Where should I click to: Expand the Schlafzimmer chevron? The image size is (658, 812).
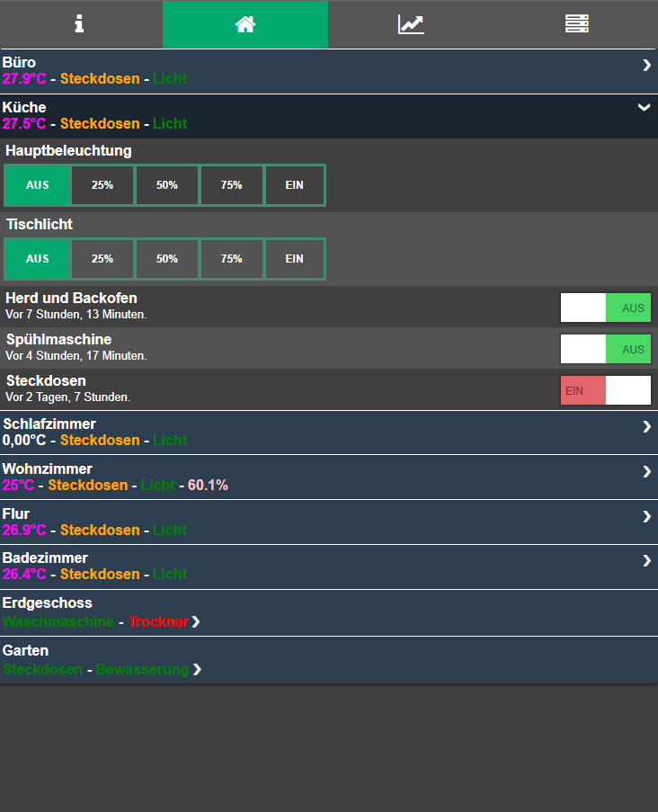click(x=645, y=426)
